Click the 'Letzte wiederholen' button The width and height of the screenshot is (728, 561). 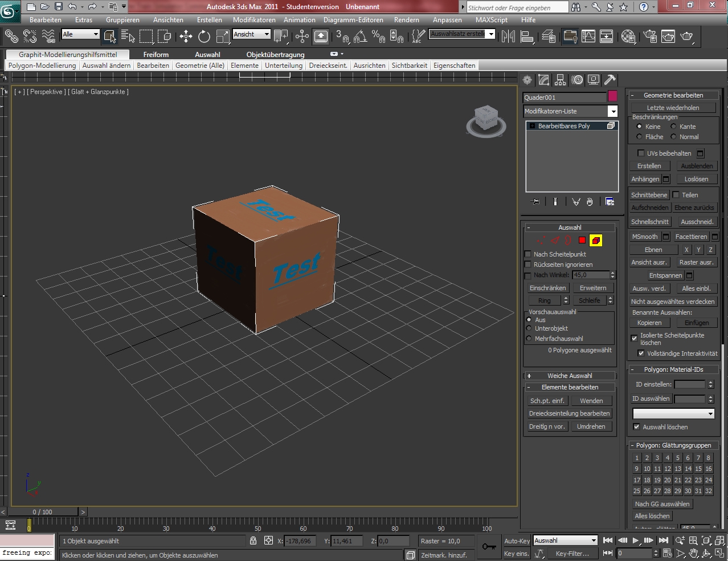point(673,108)
